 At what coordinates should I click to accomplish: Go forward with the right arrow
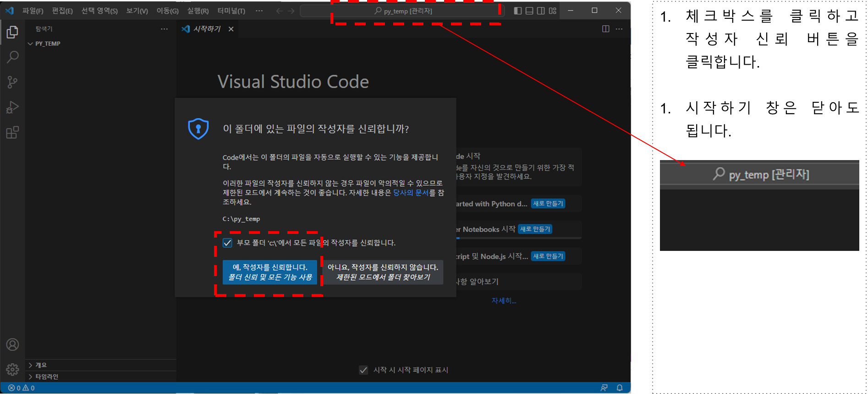(291, 11)
